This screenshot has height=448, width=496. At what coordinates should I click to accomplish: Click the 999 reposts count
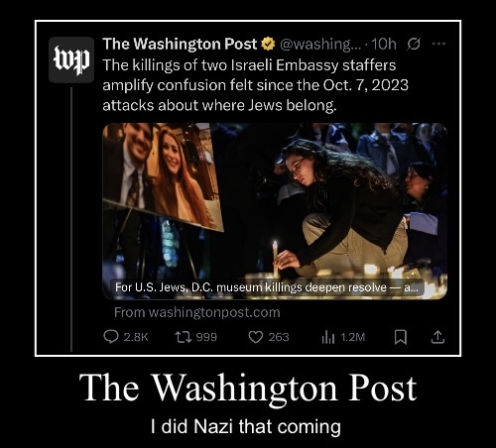206,337
